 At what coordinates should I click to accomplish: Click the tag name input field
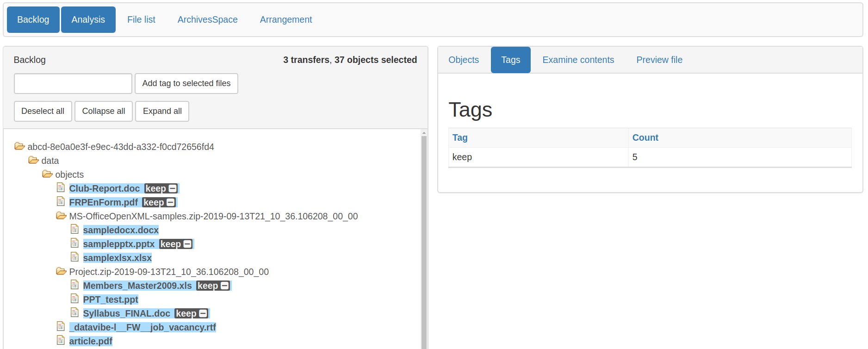72,83
